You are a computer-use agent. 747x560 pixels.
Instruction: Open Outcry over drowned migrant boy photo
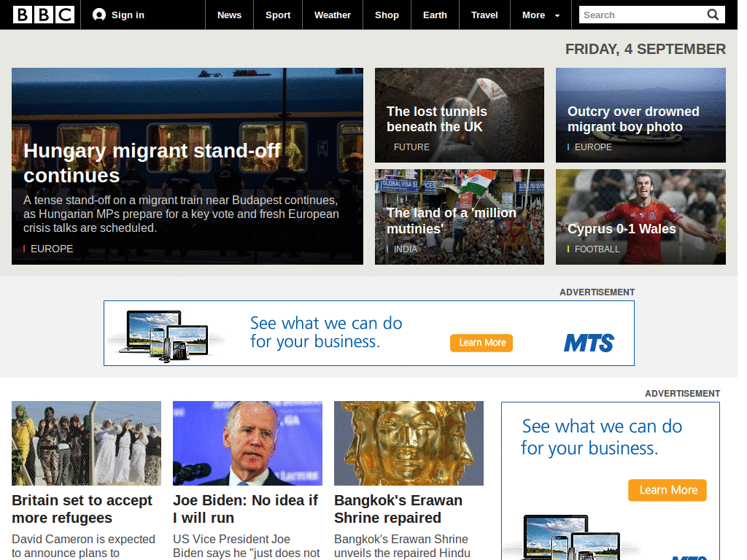click(x=633, y=119)
